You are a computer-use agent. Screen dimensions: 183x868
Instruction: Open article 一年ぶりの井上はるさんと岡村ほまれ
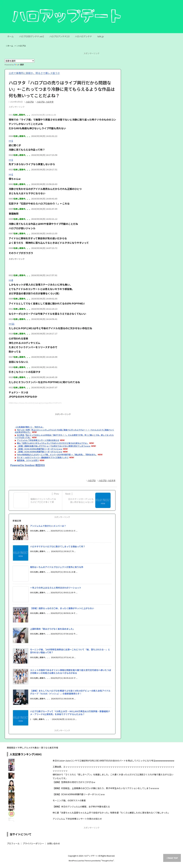click(x=56, y=588)
